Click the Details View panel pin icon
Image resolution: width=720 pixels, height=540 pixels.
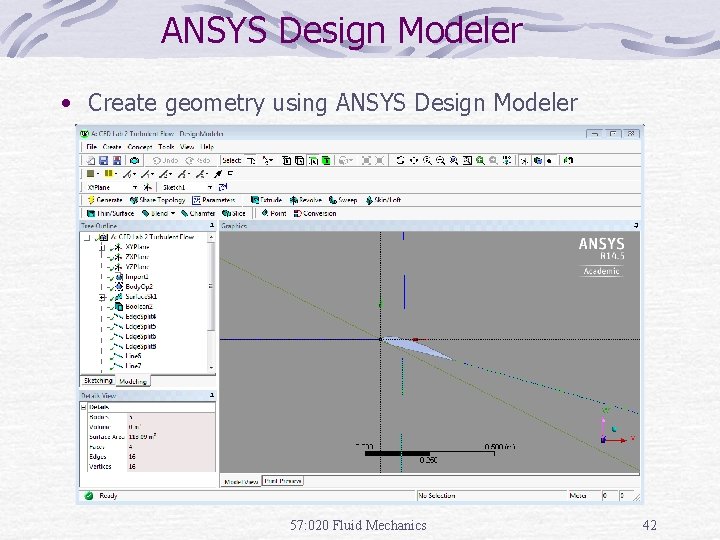(212, 395)
